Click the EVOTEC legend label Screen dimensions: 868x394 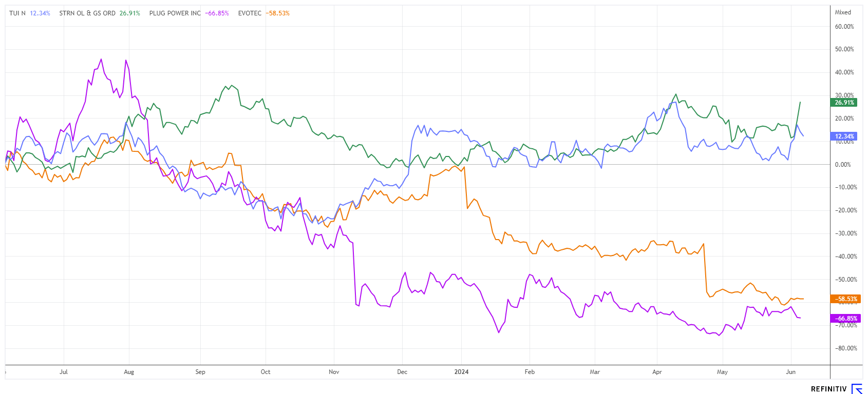[x=250, y=13]
